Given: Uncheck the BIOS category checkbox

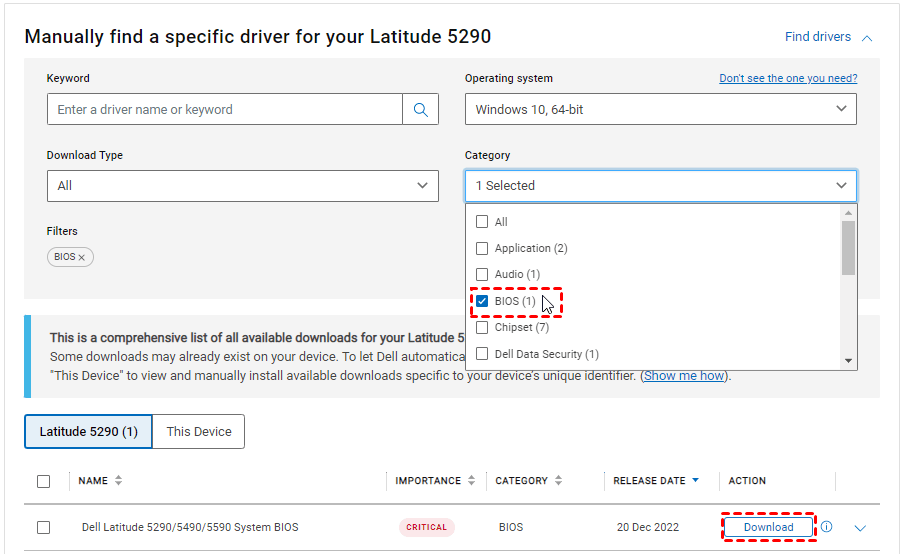Looking at the screenshot, I should (x=482, y=301).
